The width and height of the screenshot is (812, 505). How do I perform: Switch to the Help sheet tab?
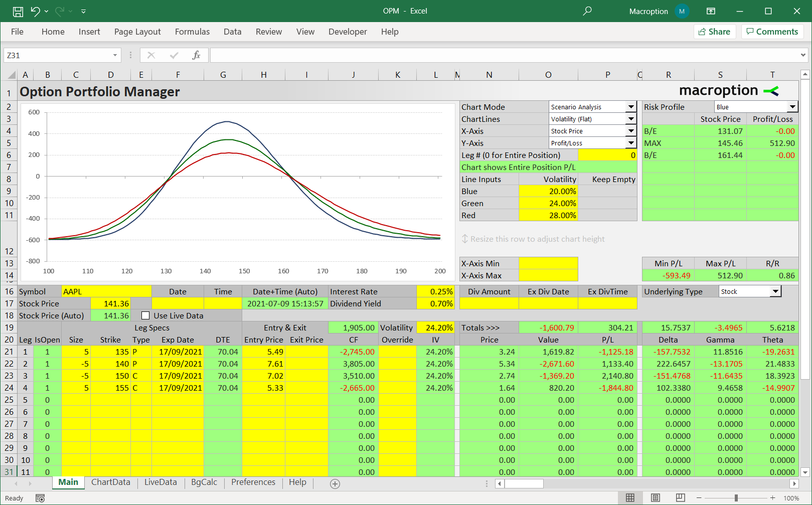297,482
